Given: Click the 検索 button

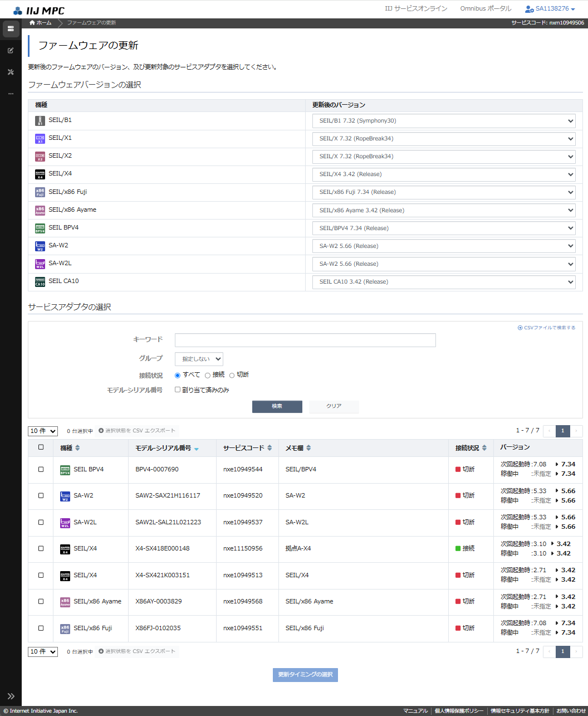Looking at the screenshot, I should click(x=277, y=406).
